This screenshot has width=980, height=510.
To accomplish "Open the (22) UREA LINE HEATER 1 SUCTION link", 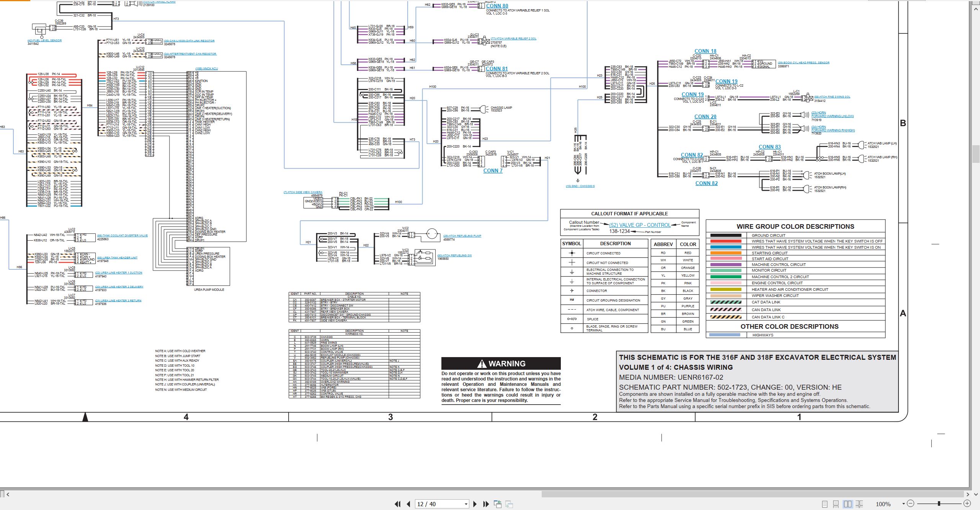I will coord(119,273).
